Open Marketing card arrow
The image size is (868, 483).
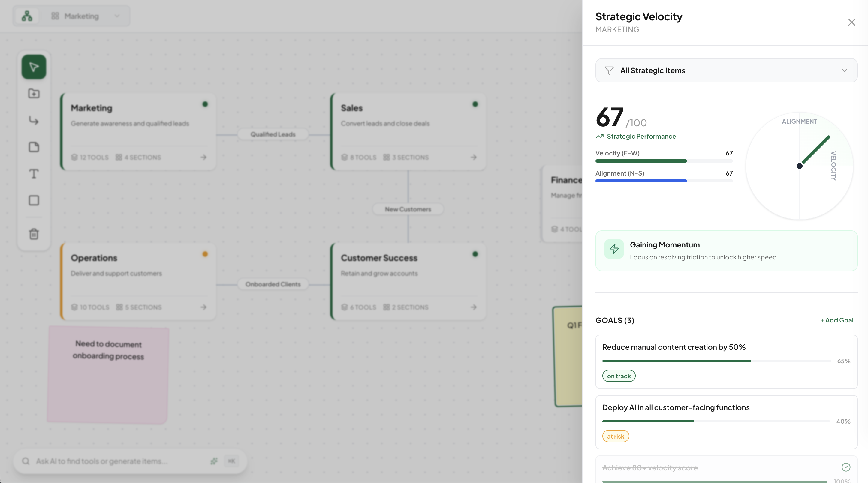click(x=203, y=157)
